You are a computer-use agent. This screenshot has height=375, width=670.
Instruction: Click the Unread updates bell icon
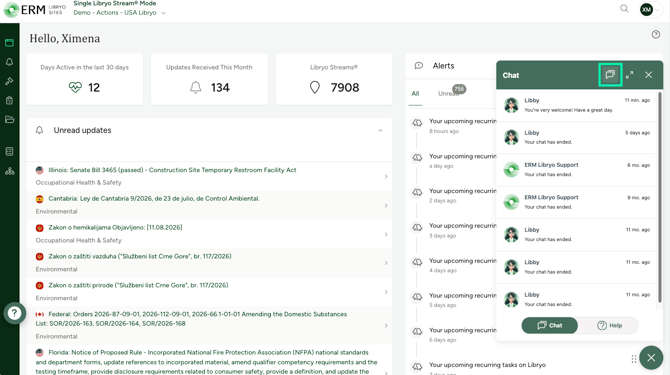coord(39,130)
